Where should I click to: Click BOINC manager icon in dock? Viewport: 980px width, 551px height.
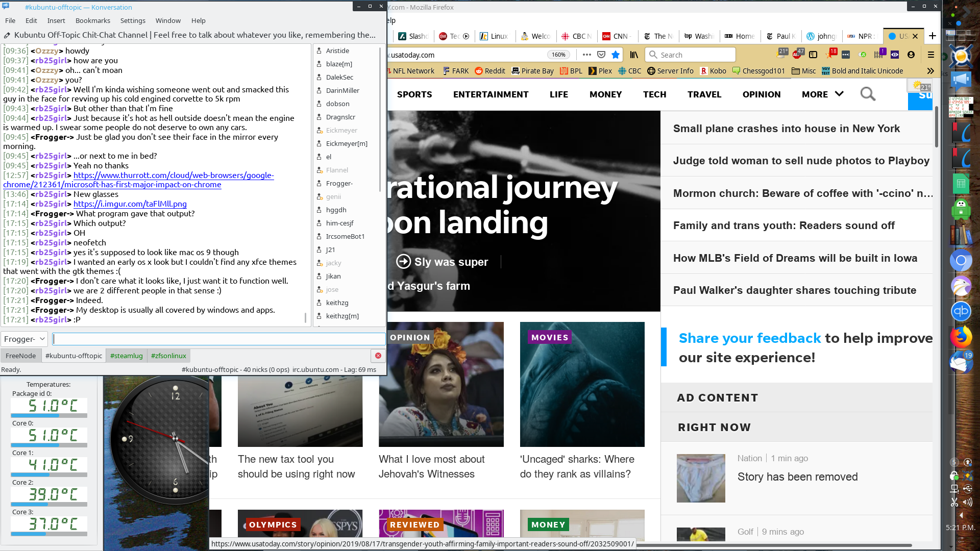(961, 55)
